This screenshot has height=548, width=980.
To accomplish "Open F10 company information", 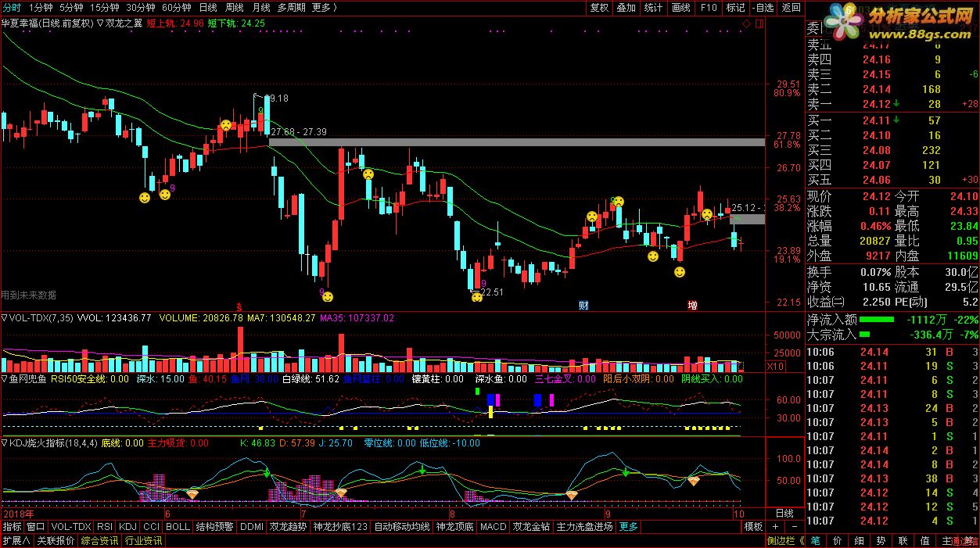I will click(708, 7).
